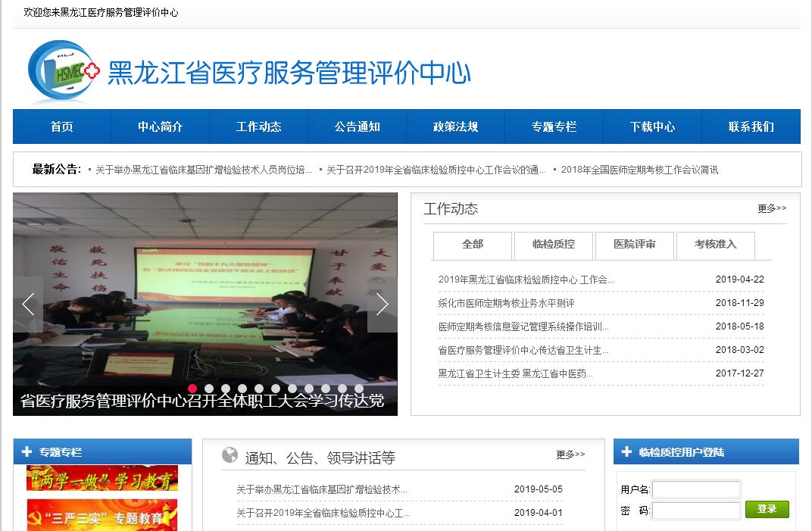Expand 通知、公告 section via 更多>>
The height and width of the screenshot is (531, 812).
click(570, 454)
